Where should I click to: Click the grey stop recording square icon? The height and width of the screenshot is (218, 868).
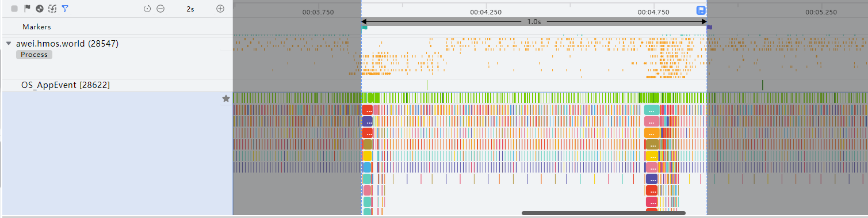14,9
